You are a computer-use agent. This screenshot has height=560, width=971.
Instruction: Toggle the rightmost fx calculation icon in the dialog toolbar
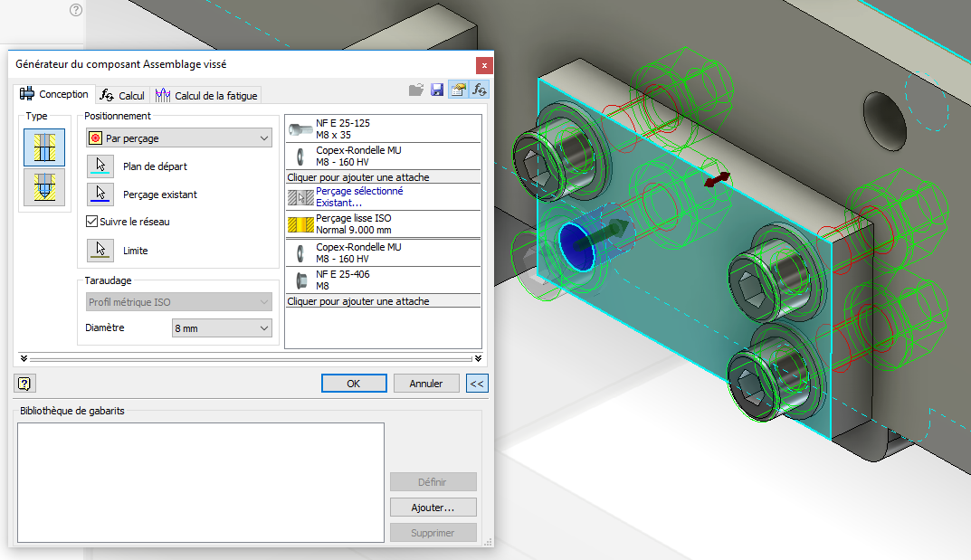pos(480,90)
